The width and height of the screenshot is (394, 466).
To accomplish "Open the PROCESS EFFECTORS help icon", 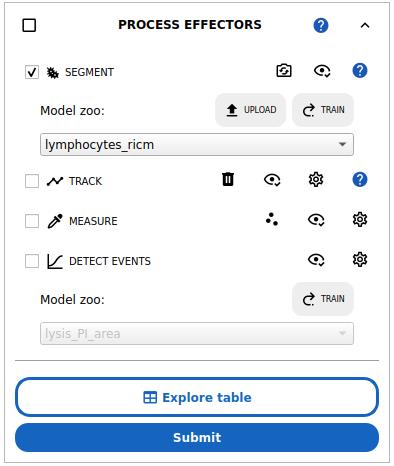I will pos(321,25).
